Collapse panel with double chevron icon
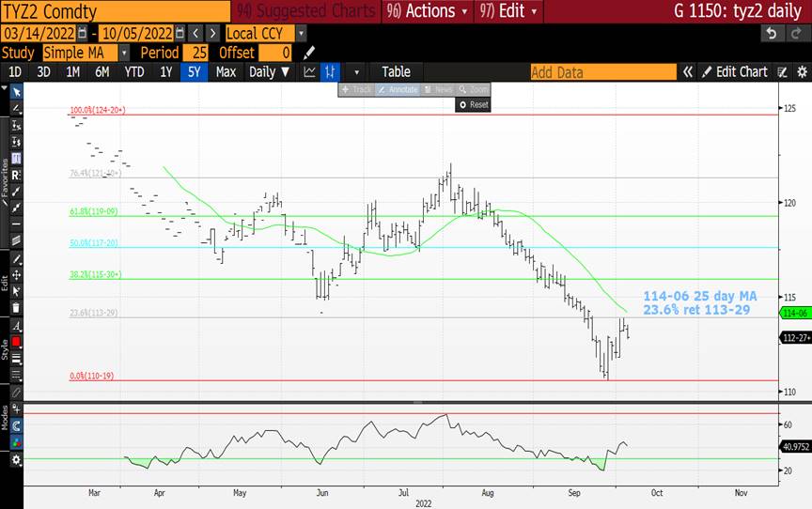The height and width of the screenshot is (509, 812). tap(688, 72)
